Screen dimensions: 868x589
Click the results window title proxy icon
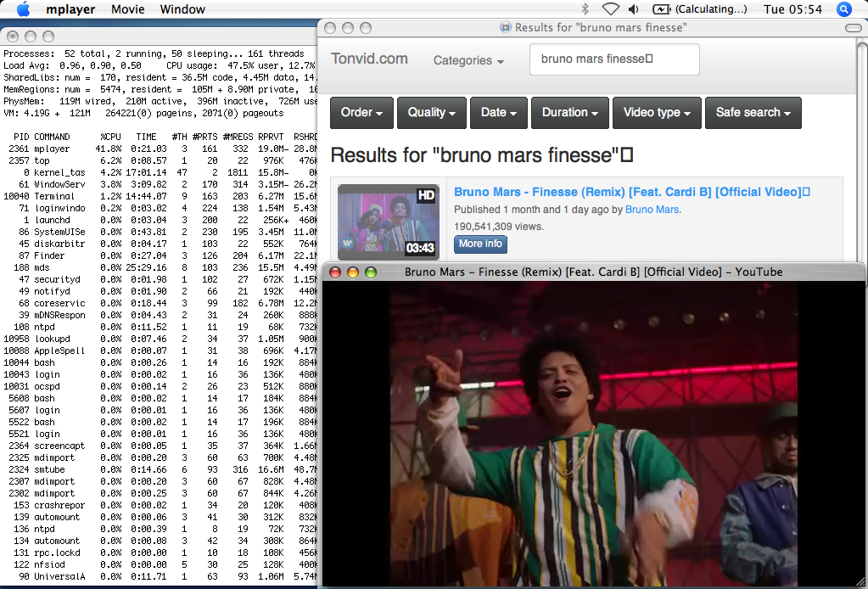505,28
